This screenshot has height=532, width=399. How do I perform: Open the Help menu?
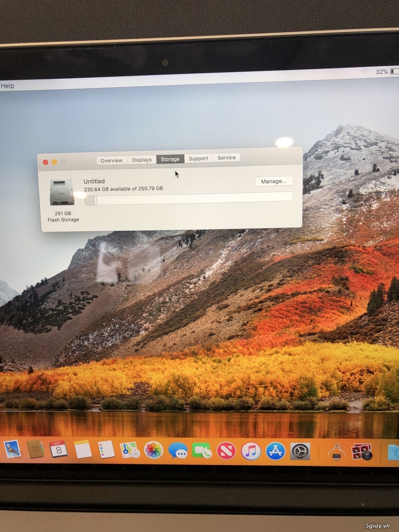[7, 86]
